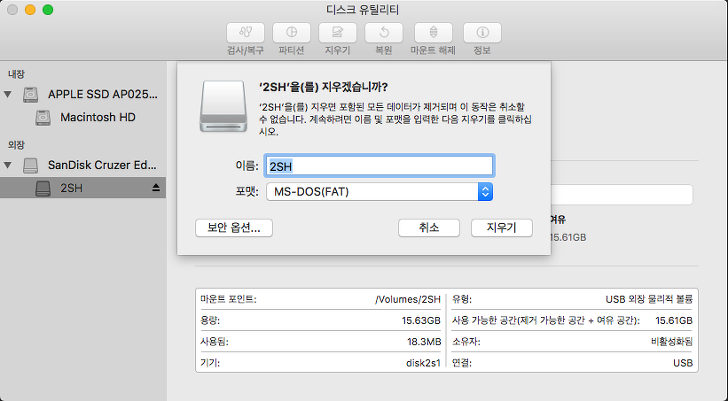Minimize the Disk Utility window

click(x=30, y=10)
